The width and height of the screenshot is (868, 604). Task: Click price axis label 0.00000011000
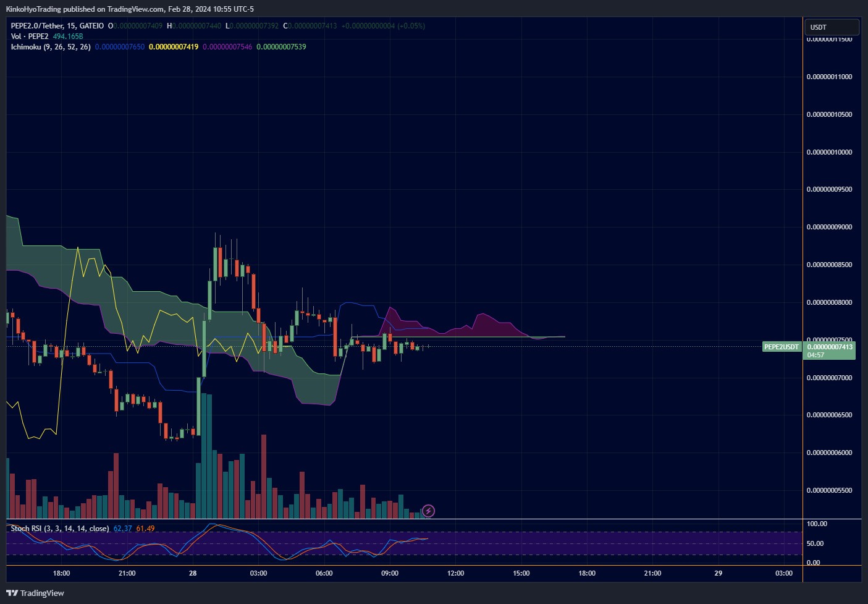[829, 77]
